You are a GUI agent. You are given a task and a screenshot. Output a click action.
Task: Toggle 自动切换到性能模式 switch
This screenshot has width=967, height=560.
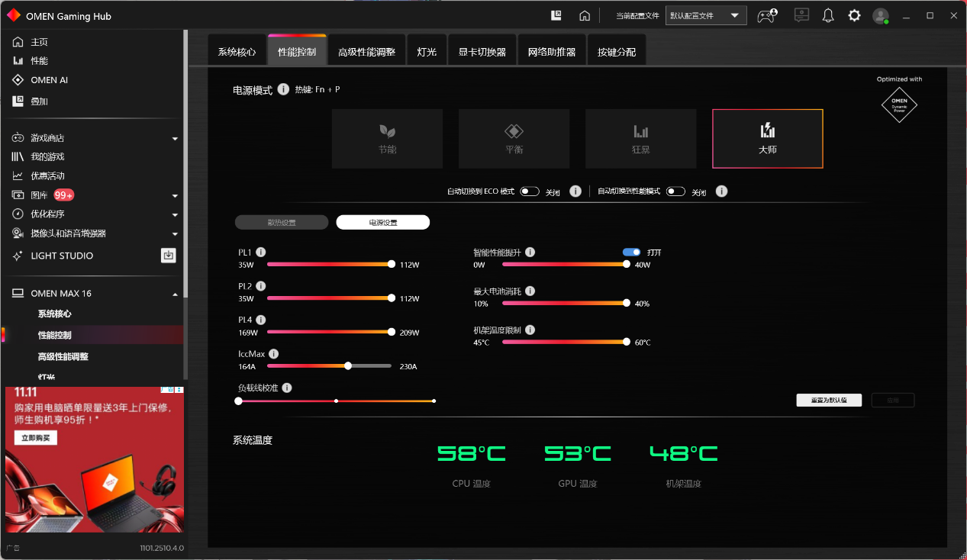coord(675,191)
